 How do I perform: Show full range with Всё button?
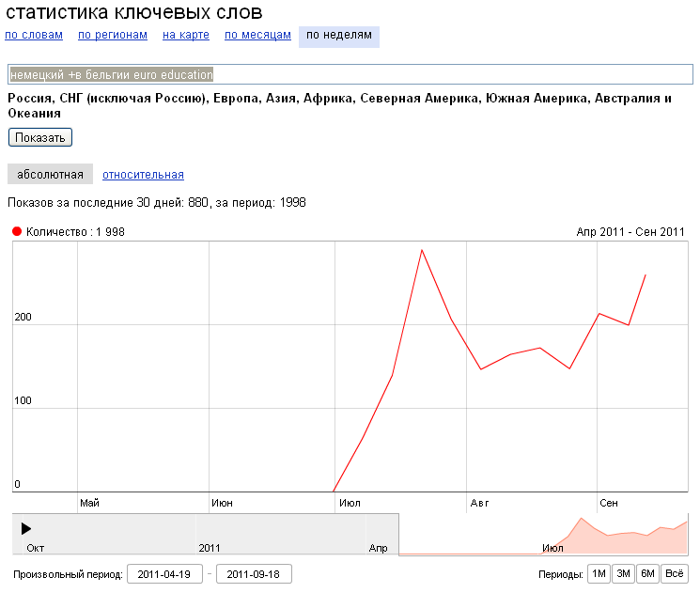click(674, 574)
